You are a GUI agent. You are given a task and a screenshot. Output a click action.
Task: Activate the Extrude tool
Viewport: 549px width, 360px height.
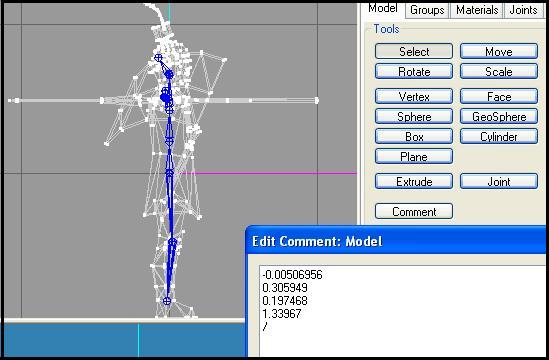pyautogui.click(x=414, y=181)
